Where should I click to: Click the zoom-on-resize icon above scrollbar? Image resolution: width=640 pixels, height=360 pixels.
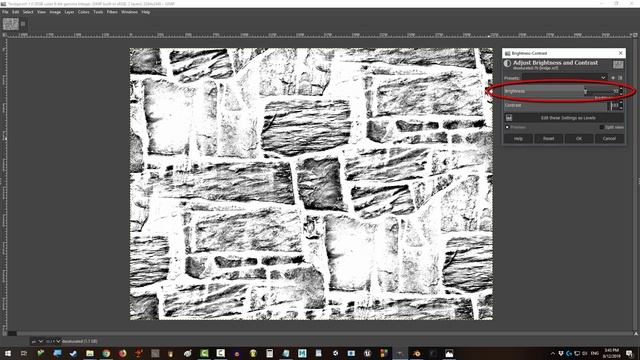tap(636, 36)
